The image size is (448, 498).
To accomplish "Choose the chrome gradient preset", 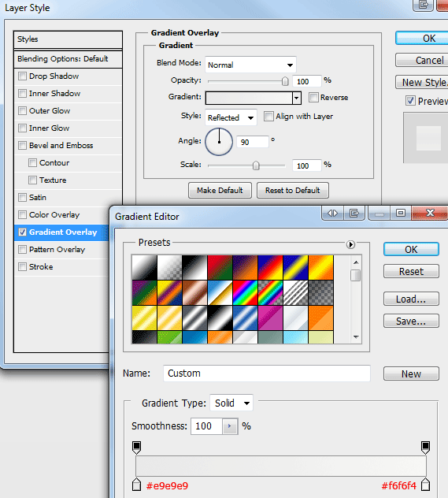I will (220, 292).
